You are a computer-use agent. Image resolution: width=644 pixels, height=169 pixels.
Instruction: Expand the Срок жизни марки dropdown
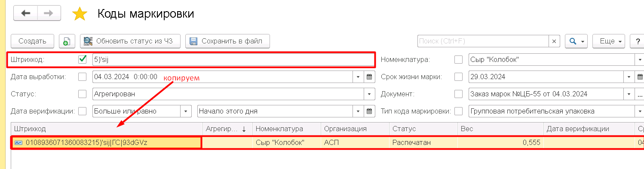[x=629, y=77]
